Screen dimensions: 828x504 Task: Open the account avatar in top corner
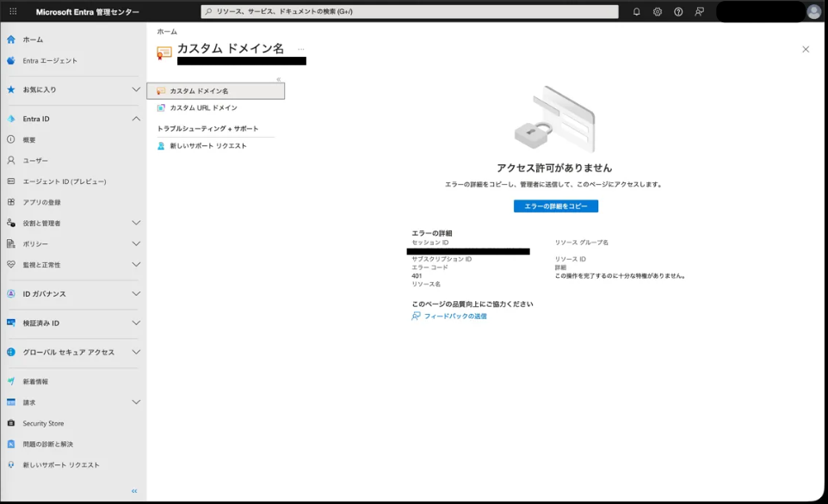pyautogui.click(x=813, y=11)
